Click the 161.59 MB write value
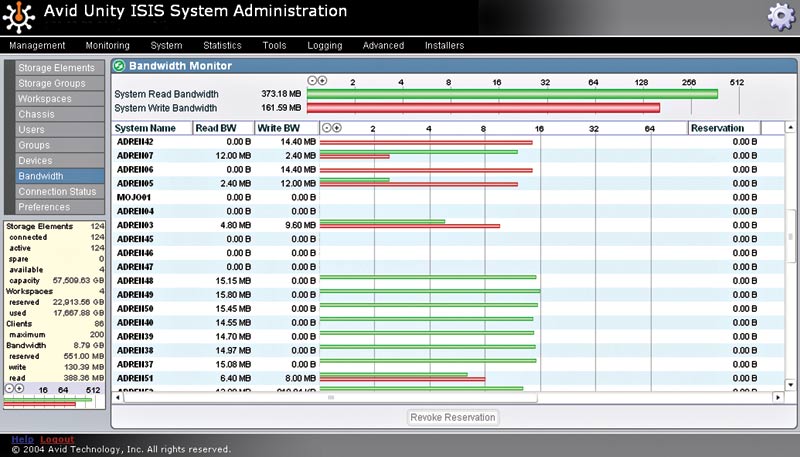Screen dimensions: 800x457 point(281,108)
